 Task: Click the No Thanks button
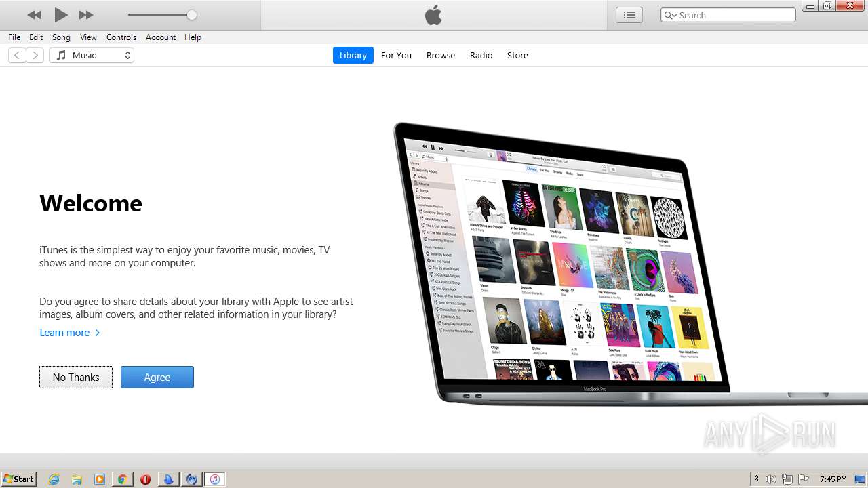[x=76, y=378]
